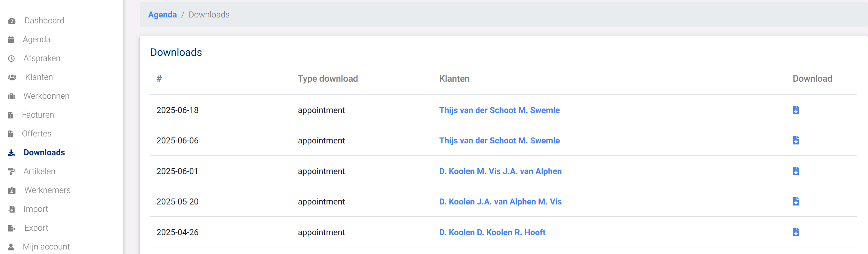Image resolution: width=868 pixels, height=254 pixels.
Task: Download the 2025-06-06 appointment file
Action: pos(796,140)
